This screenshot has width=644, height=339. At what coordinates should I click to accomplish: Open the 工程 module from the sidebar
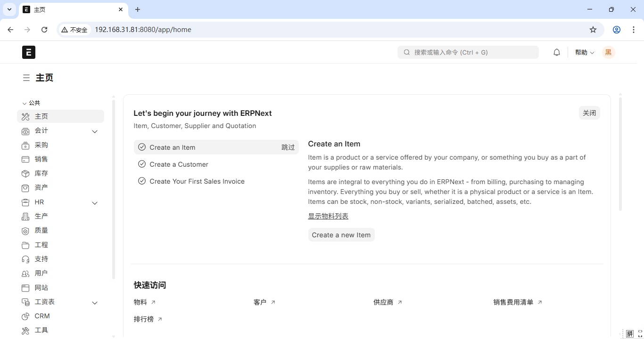(60, 245)
